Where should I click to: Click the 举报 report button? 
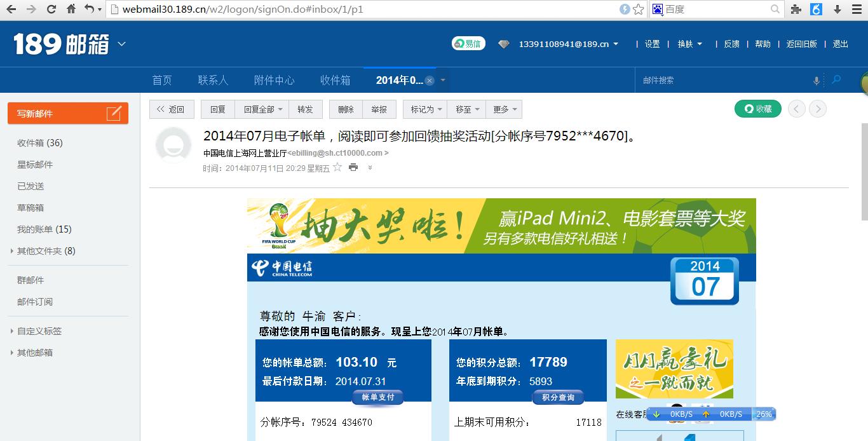[379, 109]
